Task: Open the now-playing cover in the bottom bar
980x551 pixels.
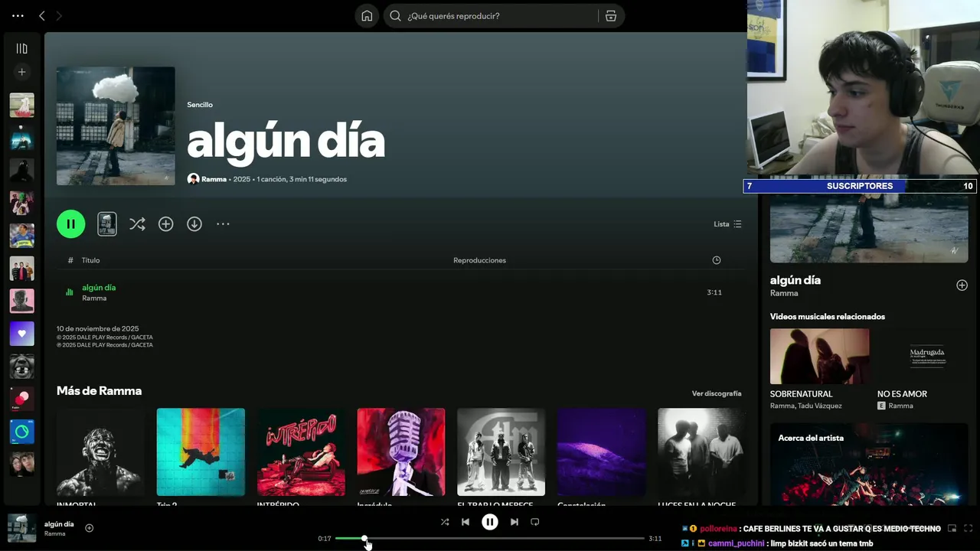Action: (21, 528)
